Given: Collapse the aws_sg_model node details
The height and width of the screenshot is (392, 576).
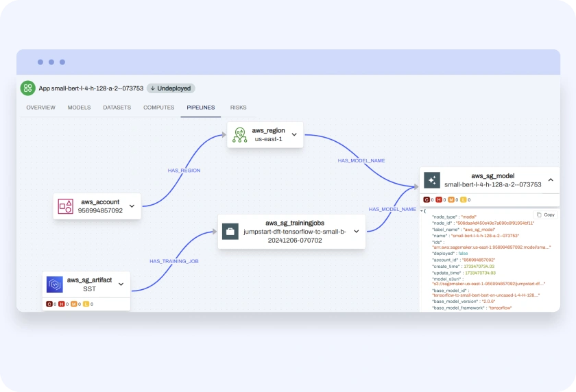Looking at the screenshot, I should 551,180.
